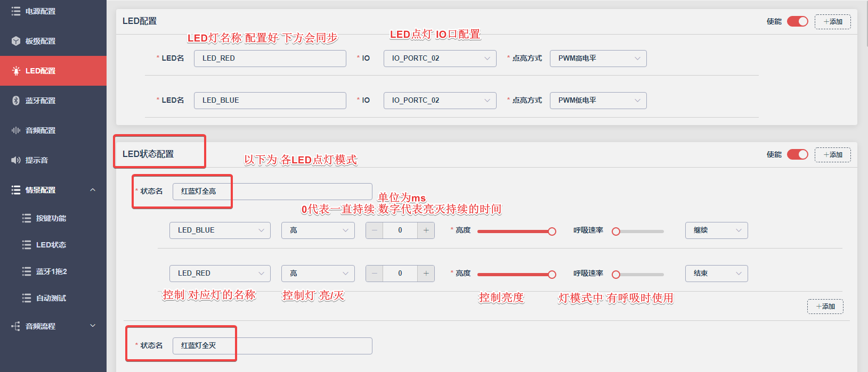Click the 提示音 speaker icon
This screenshot has width=868, height=372.
(16, 160)
